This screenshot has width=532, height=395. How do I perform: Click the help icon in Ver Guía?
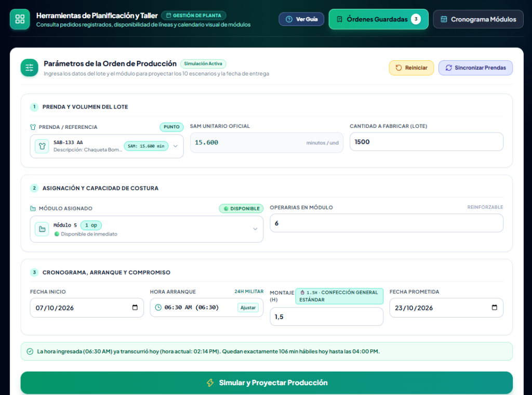pos(289,19)
